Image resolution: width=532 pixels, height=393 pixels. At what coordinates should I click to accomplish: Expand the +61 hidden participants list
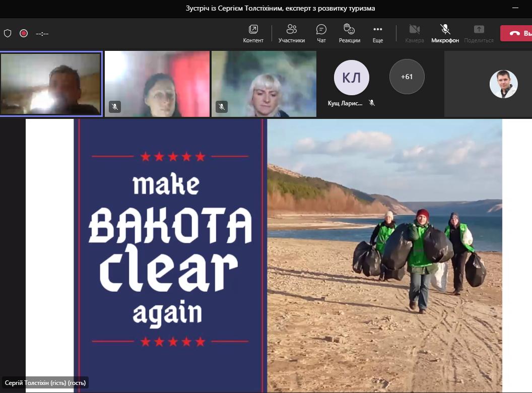[407, 77]
